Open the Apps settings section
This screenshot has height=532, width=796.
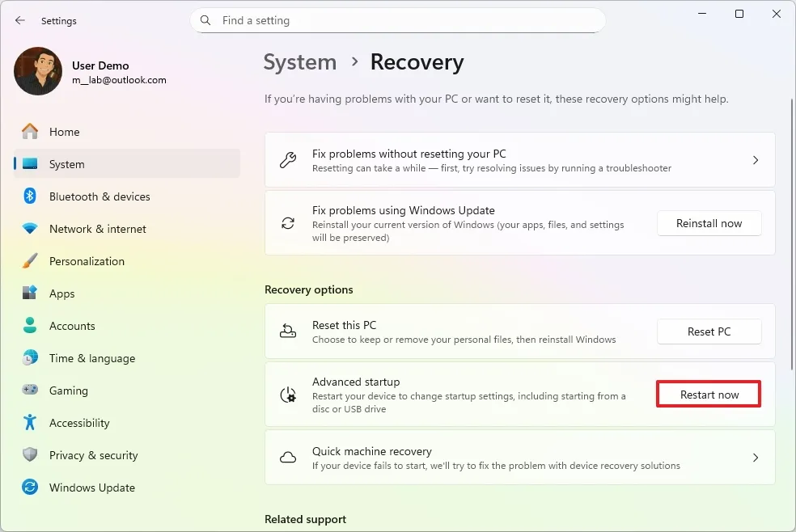click(61, 293)
